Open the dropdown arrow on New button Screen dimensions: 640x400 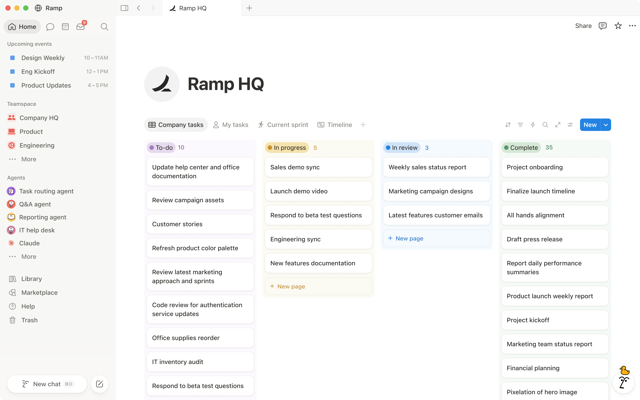606,125
